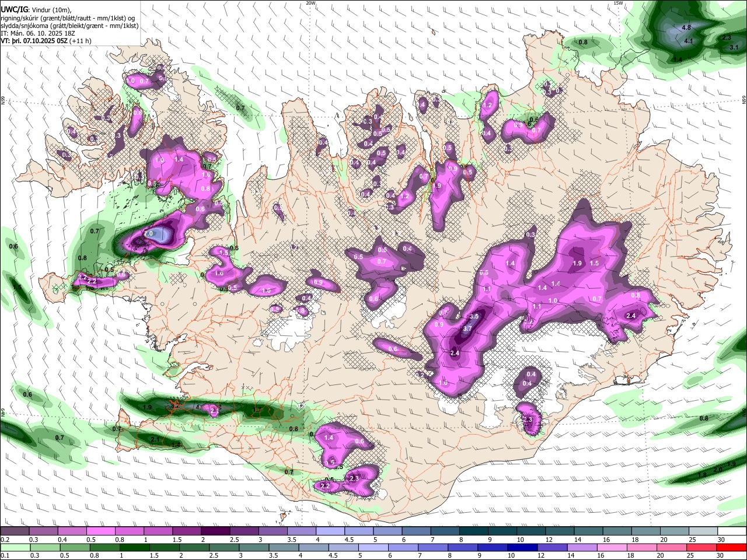Click the 15W longitude label
Image resolution: width=747 pixels, height=560 pixels.
click(618, 3)
